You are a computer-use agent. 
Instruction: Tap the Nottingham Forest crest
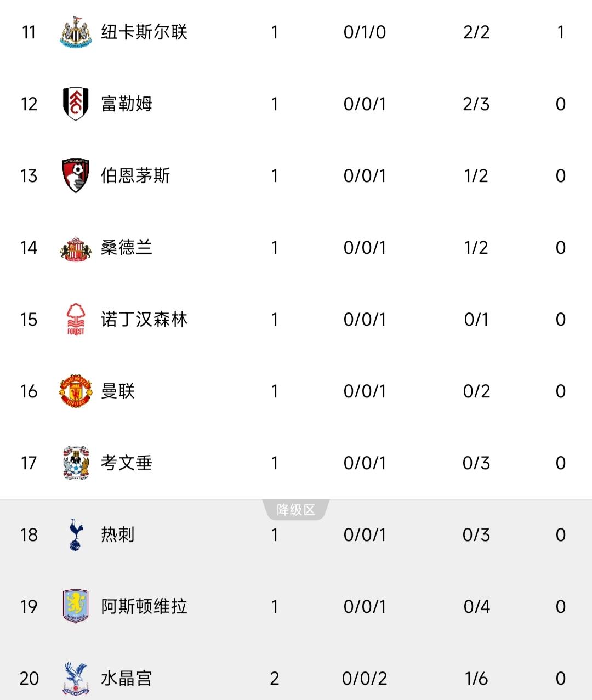[76, 319]
